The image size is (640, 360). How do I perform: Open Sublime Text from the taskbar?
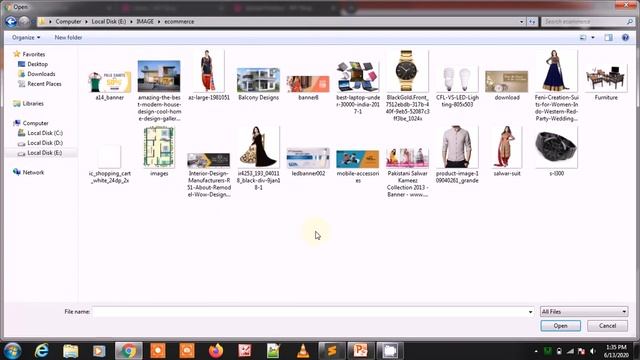coord(332,351)
